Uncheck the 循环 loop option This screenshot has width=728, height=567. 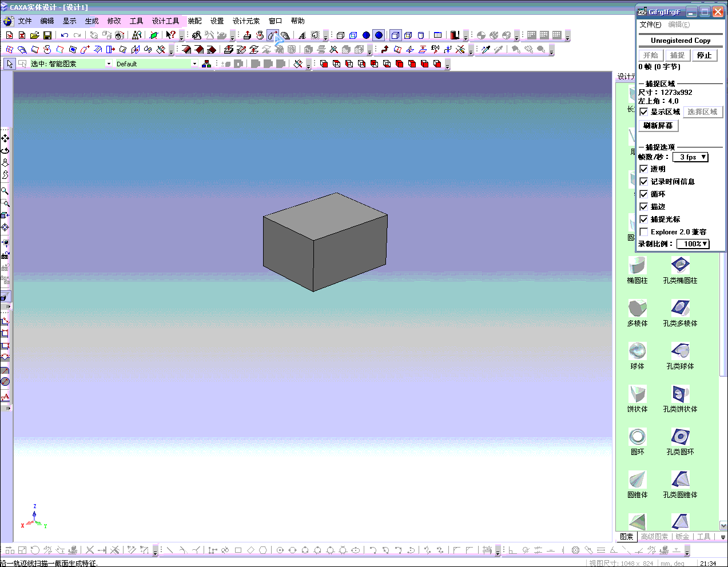[x=643, y=194]
